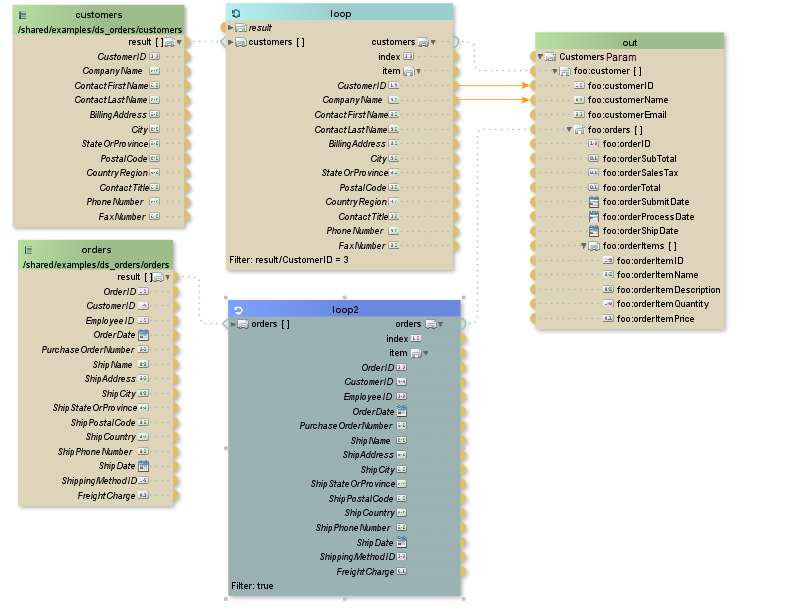Image resolution: width=805 pixels, height=612 pixels.
Task: Click the calendar icon next to foo:orderShipDate
Action: [593, 231]
